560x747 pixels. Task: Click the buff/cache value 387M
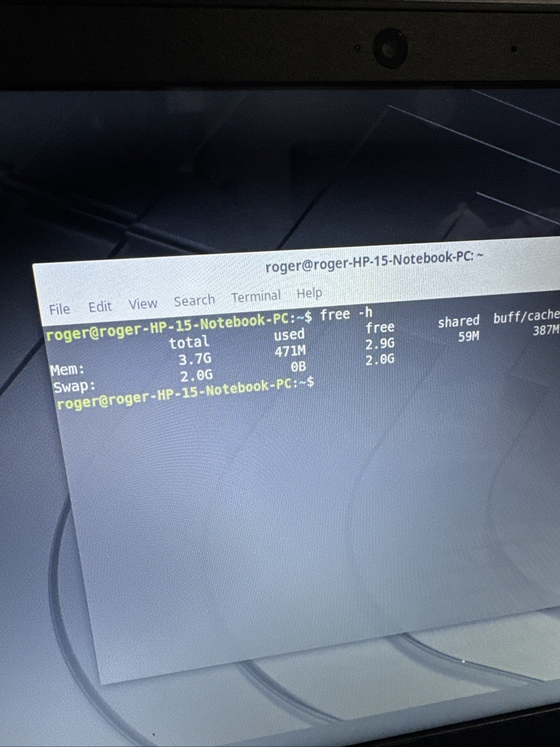pos(546,331)
